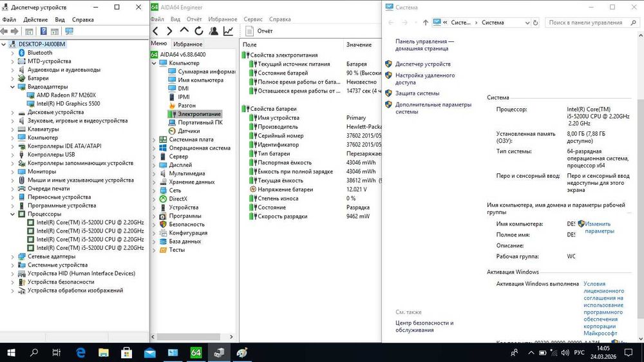The height and width of the screenshot is (362, 644).
Task: Select Разгон overclock item in AIDA64
Action: [187, 106]
